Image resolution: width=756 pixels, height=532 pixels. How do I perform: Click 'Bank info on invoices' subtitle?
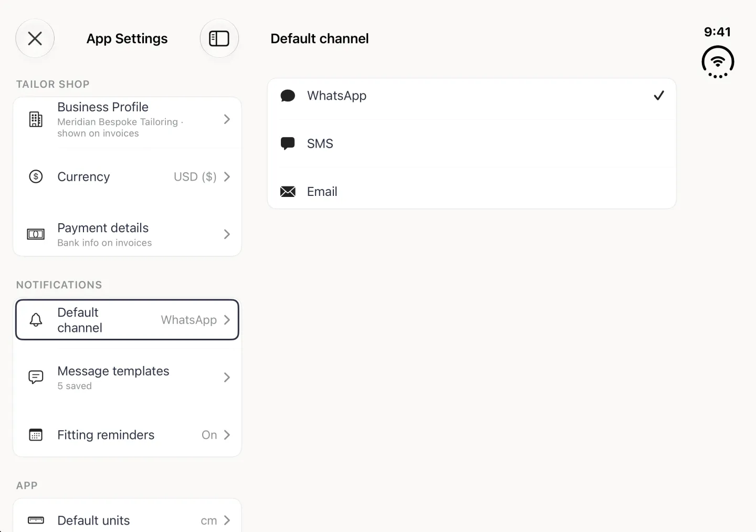click(104, 243)
